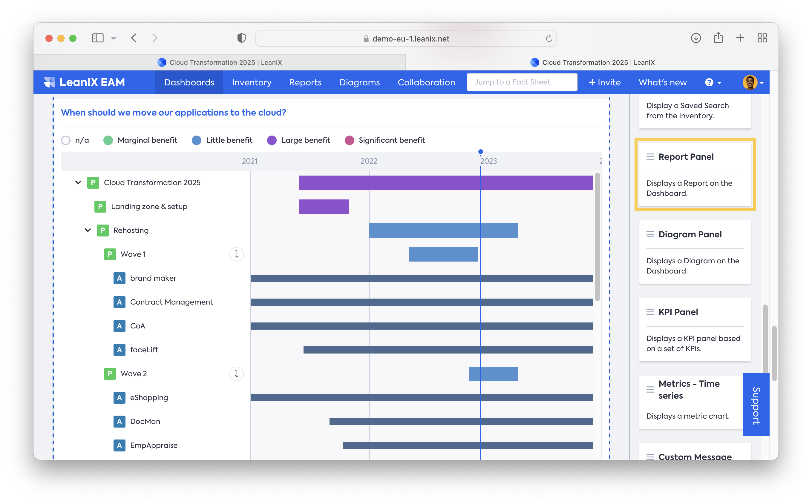Switch to the Reports menu item
This screenshot has width=812, height=504.
point(305,82)
